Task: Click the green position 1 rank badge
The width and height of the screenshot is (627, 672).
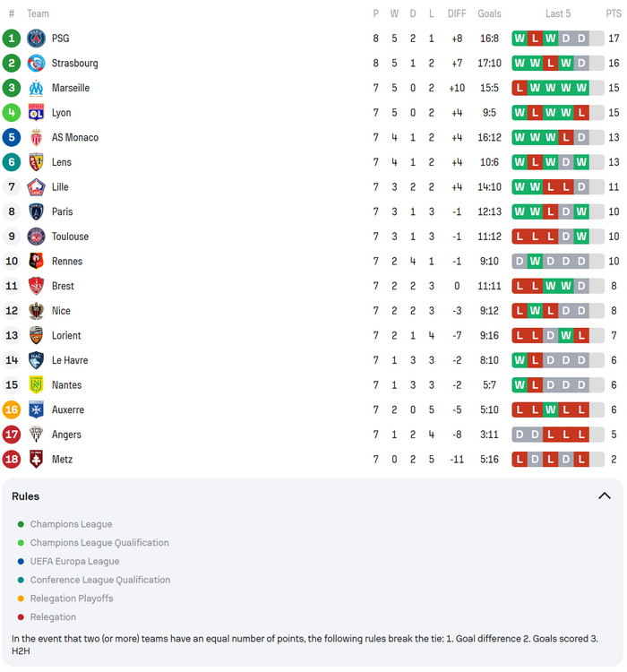Action: [x=12, y=39]
